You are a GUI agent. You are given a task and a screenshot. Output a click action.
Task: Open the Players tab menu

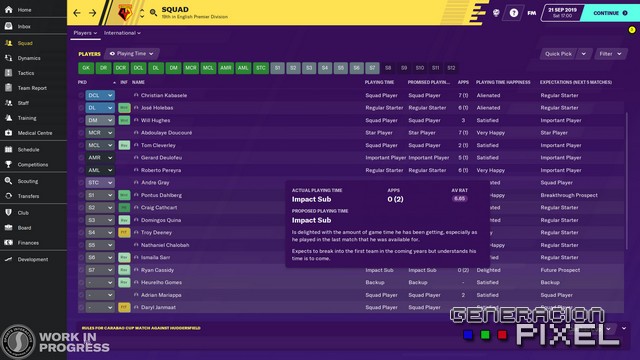[x=85, y=33]
